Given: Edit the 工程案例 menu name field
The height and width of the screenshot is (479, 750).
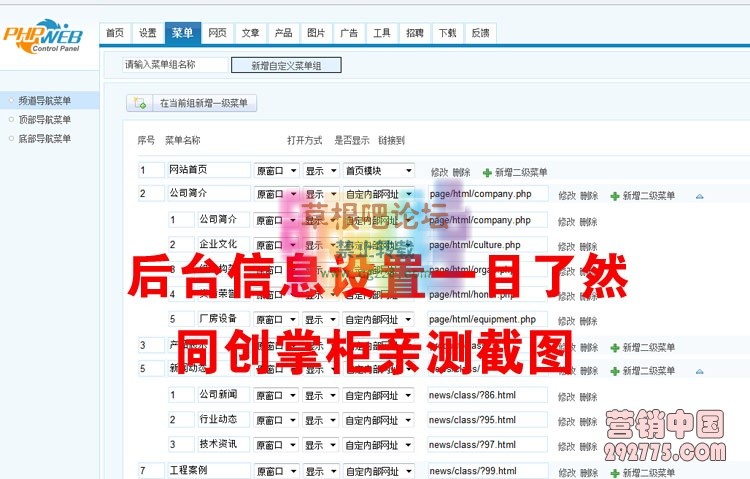Looking at the screenshot, I should coord(209,471).
